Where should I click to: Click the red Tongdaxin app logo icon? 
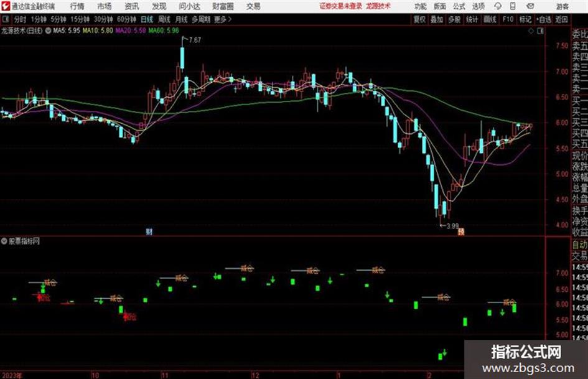(x=5, y=6)
